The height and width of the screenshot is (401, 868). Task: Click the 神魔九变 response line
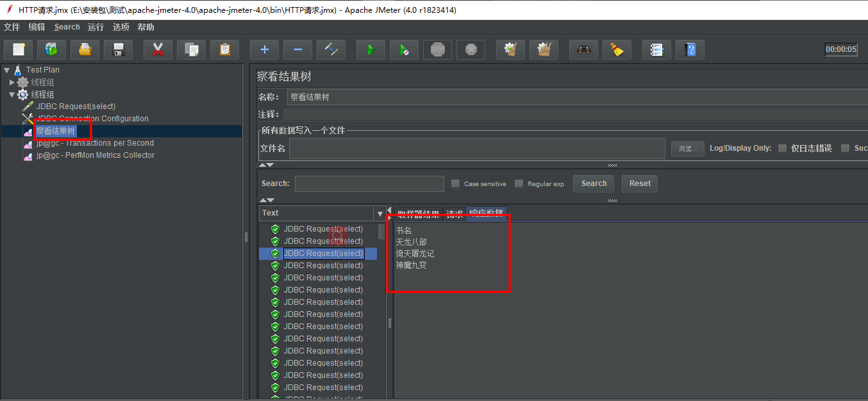[411, 265]
